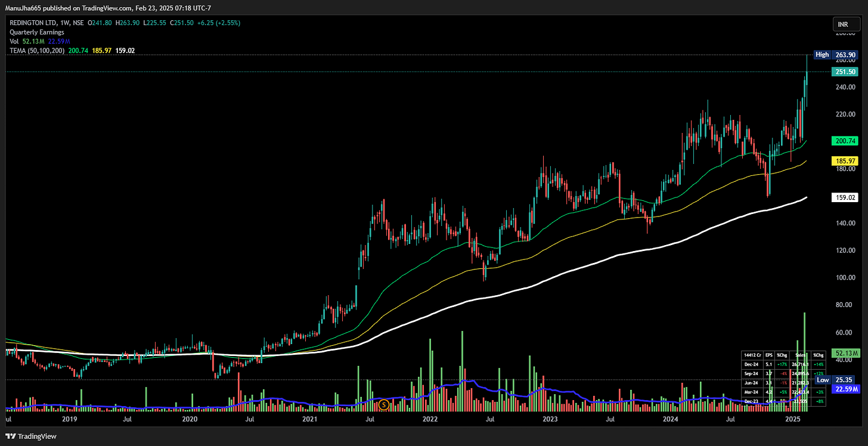The image size is (868, 446).
Task: Click the 220.00 price scale label
Action: tap(845, 114)
